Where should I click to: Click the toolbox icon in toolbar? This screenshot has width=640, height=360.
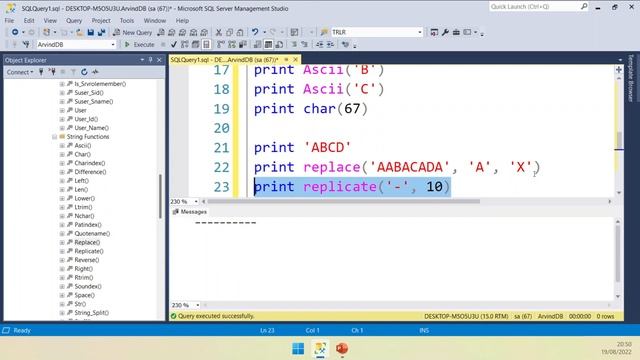click(x=456, y=32)
